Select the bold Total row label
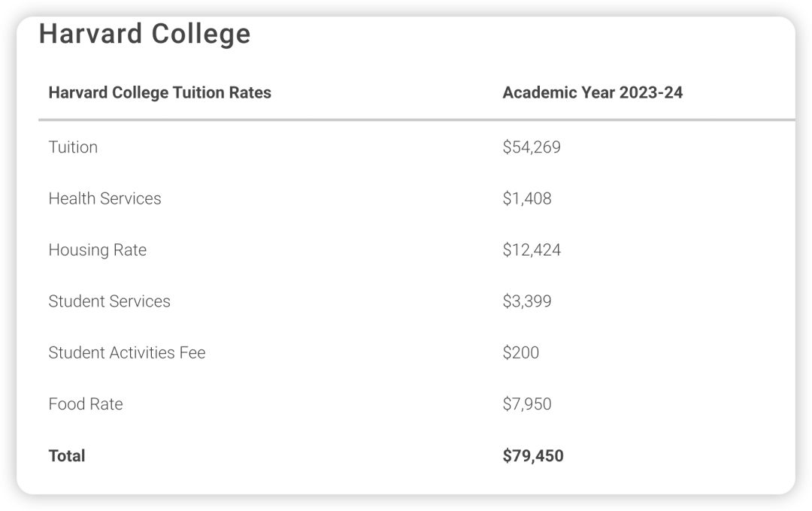Screen dimensions: 812x511 [67, 455]
